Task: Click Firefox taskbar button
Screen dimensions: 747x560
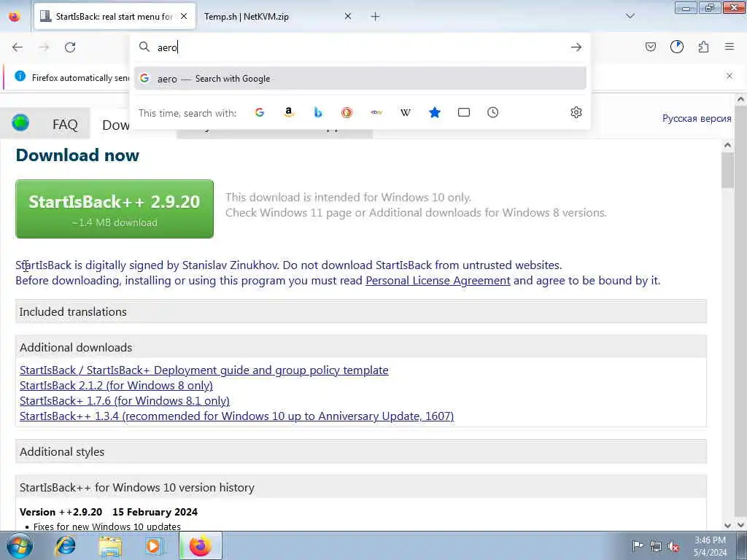Action: click(201, 545)
